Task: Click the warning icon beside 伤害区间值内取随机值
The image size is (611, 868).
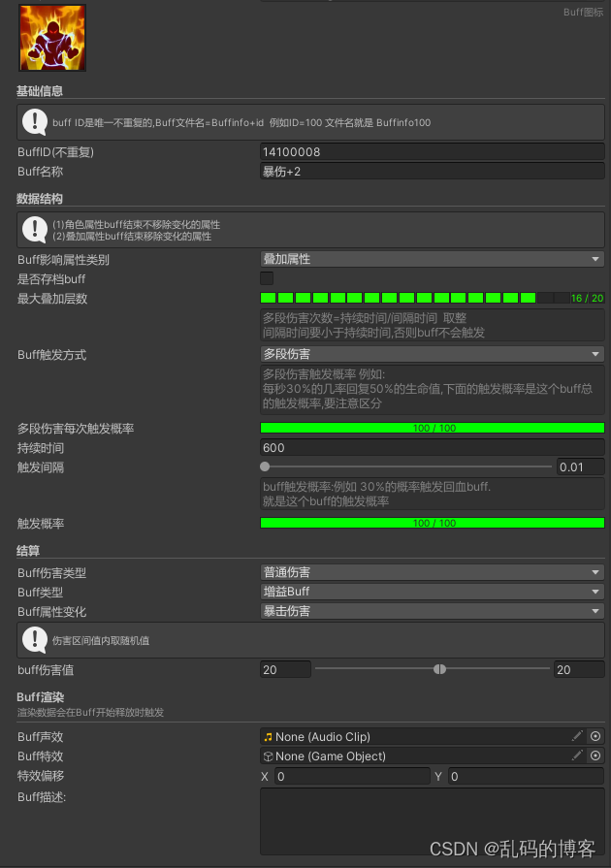Action: pos(34,640)
